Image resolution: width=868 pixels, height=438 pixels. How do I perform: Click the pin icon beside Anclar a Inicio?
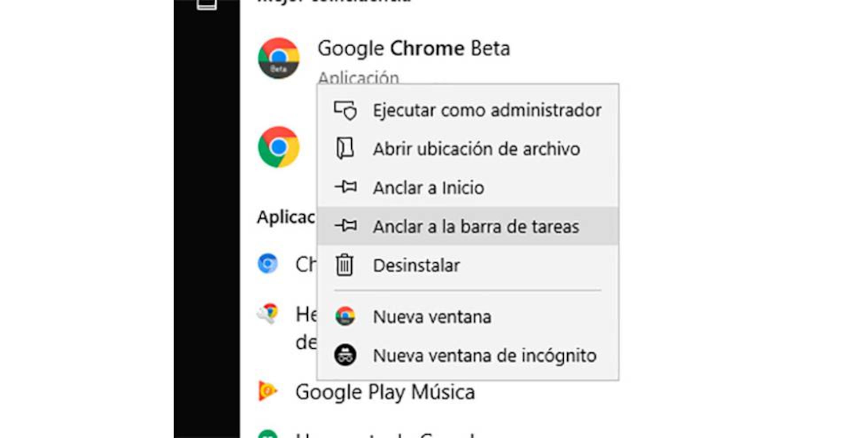click(x=346, y=187)
